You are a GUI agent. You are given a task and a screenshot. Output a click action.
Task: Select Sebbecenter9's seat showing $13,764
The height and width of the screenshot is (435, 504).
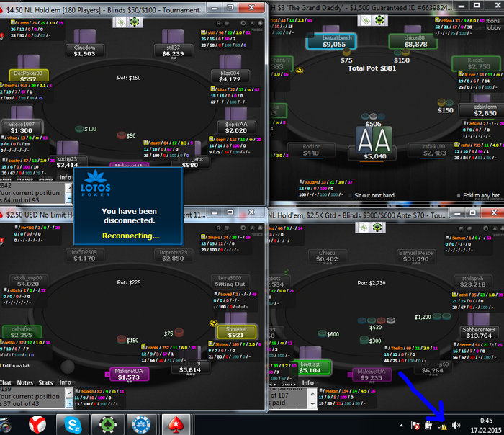(x=479, y=333)
